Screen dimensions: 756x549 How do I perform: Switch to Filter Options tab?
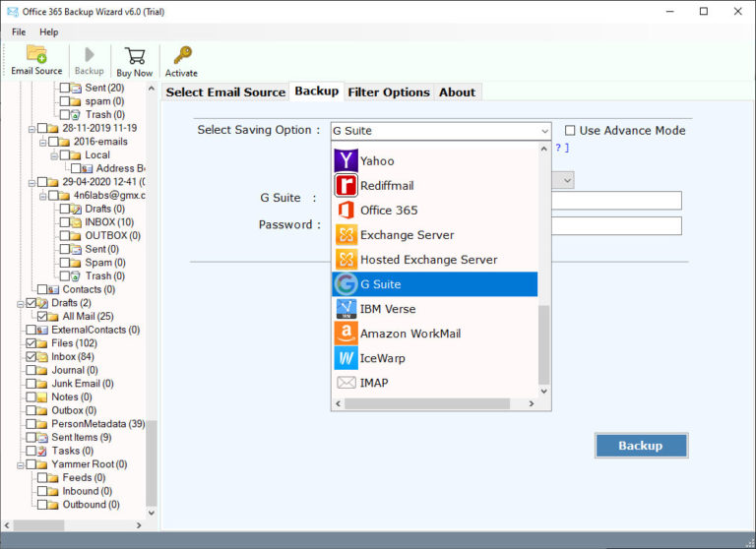coord(389,92)
